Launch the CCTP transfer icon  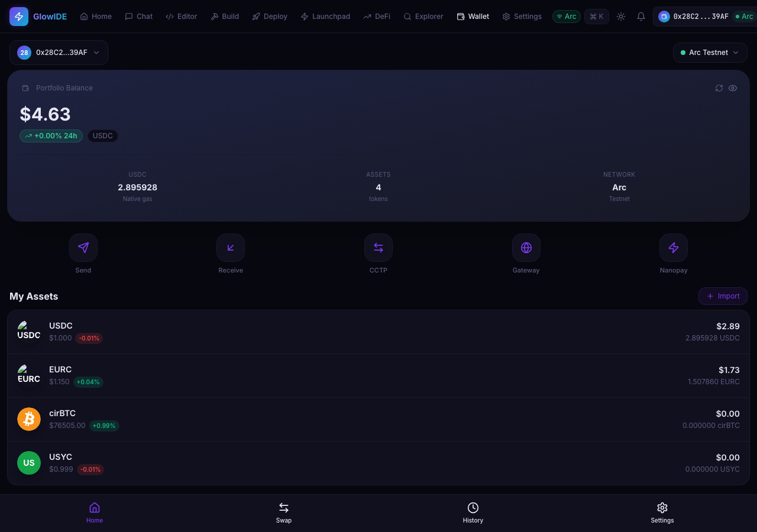coord(378,248)
